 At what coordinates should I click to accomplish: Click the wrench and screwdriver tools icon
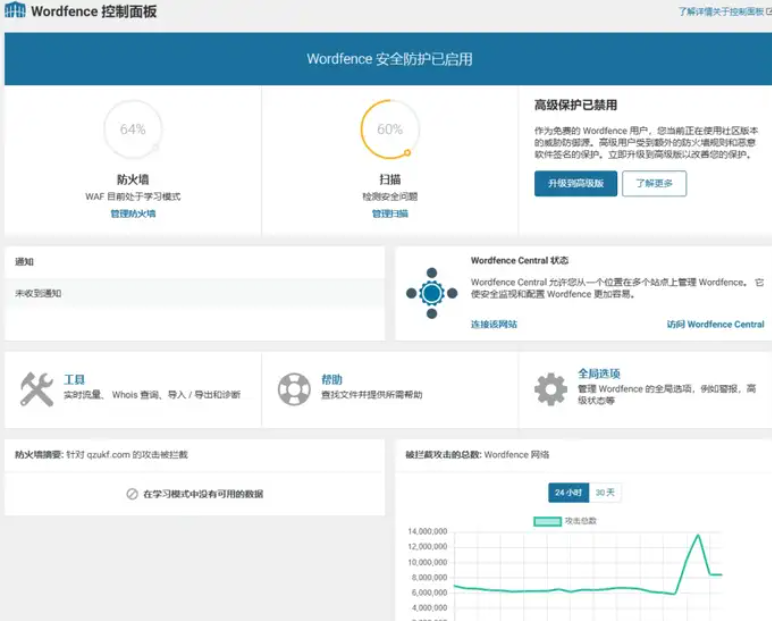click(x=36, y=389)
